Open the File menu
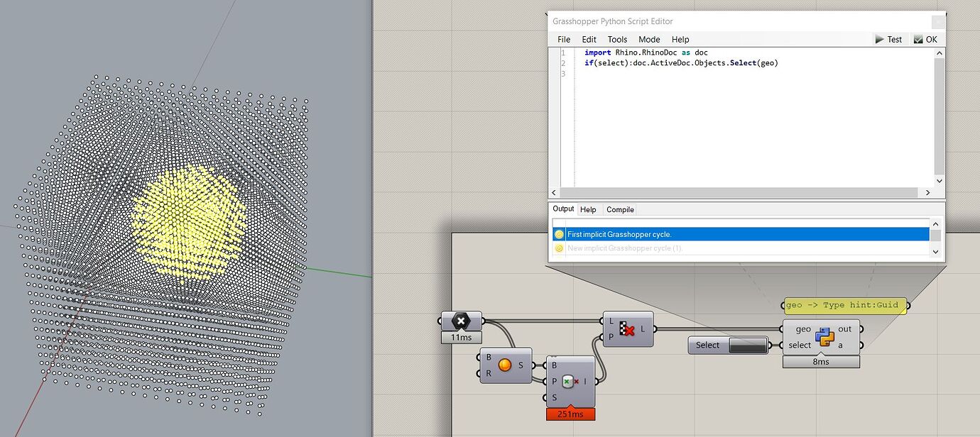Screen dimensions: 980x437 (x=563, y=39)
